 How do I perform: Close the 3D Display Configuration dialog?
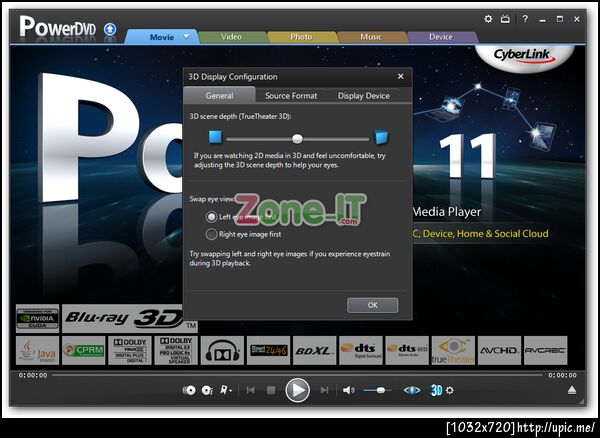click(x=401, y=77)
